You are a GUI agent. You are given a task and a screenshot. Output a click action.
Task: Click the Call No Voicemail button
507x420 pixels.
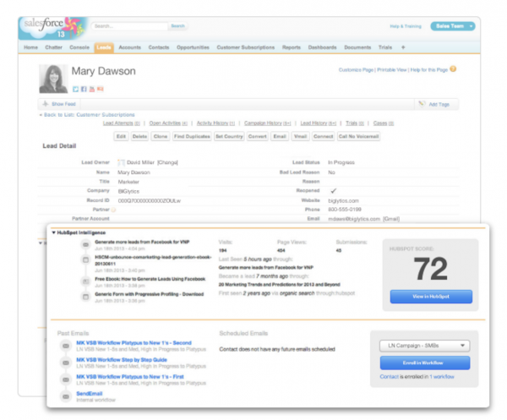(358, 136)
